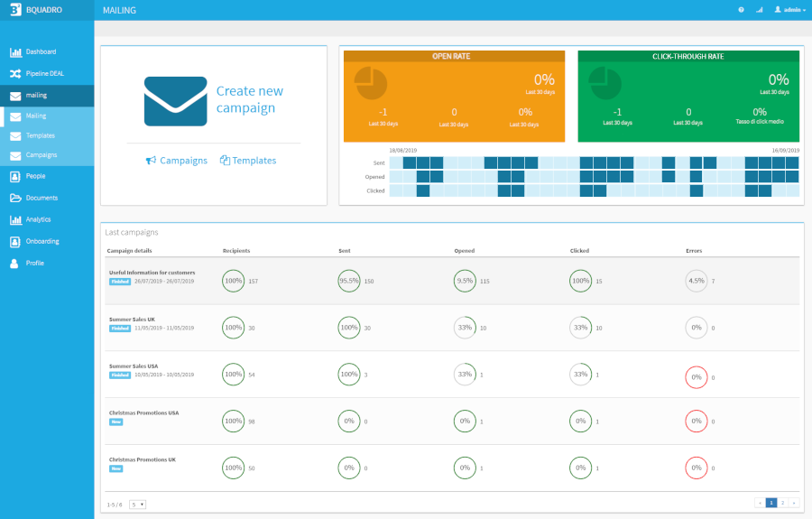The image size is (812, 519).
Task: Click 9.5% opened progress circle
Action: pyautogui.click(x=465, y=281)
